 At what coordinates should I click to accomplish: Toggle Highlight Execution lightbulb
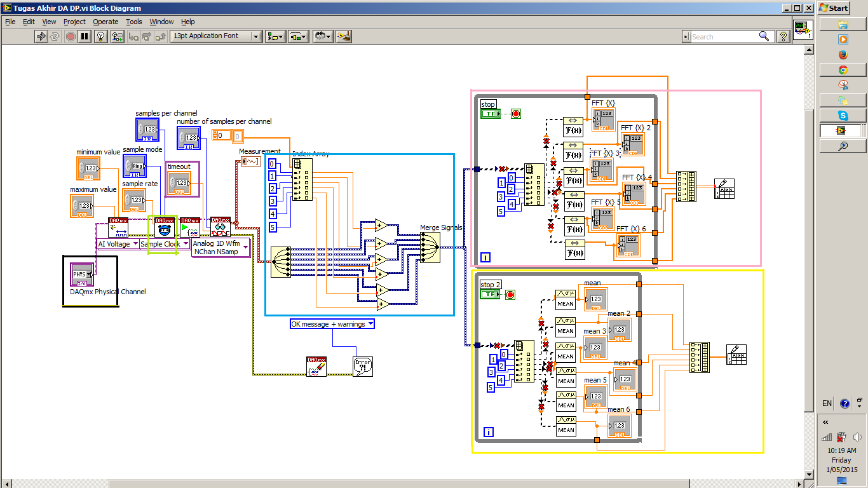100,36
